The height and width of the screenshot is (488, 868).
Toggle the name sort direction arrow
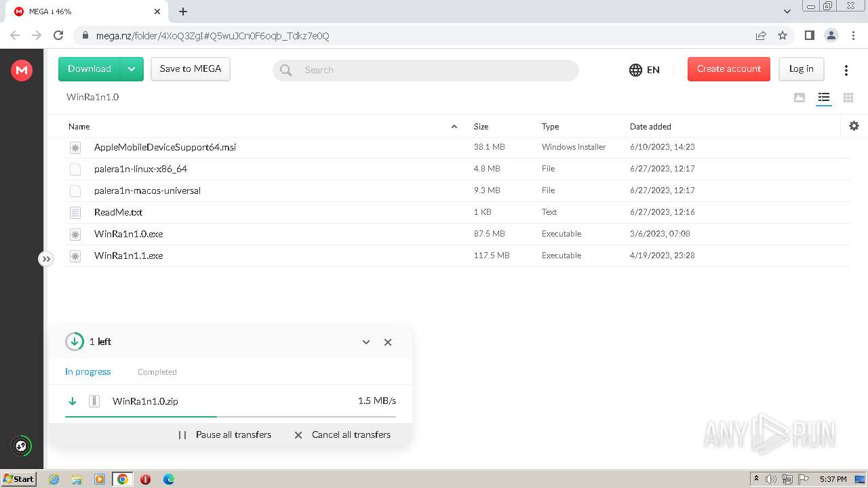454,126
